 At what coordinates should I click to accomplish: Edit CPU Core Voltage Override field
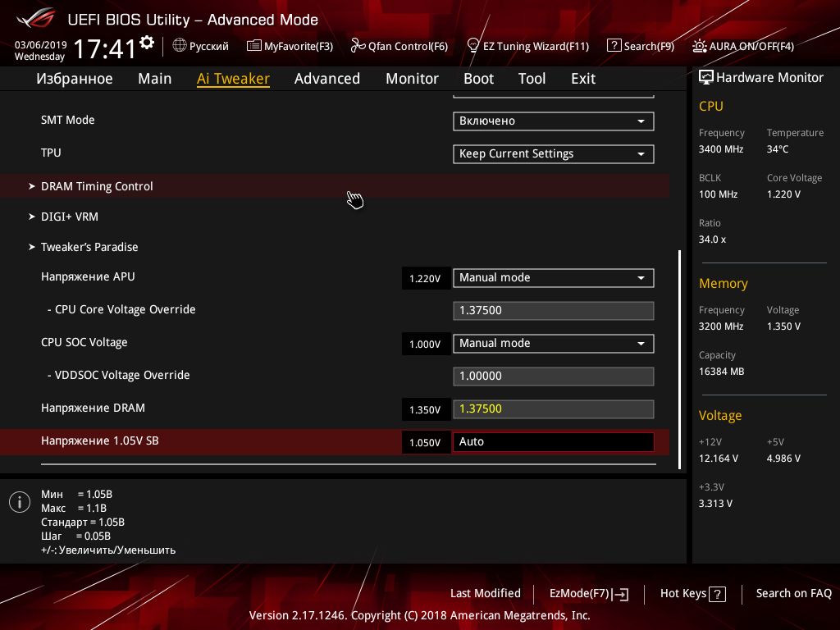pyautogui.click(x=553, y=311)
